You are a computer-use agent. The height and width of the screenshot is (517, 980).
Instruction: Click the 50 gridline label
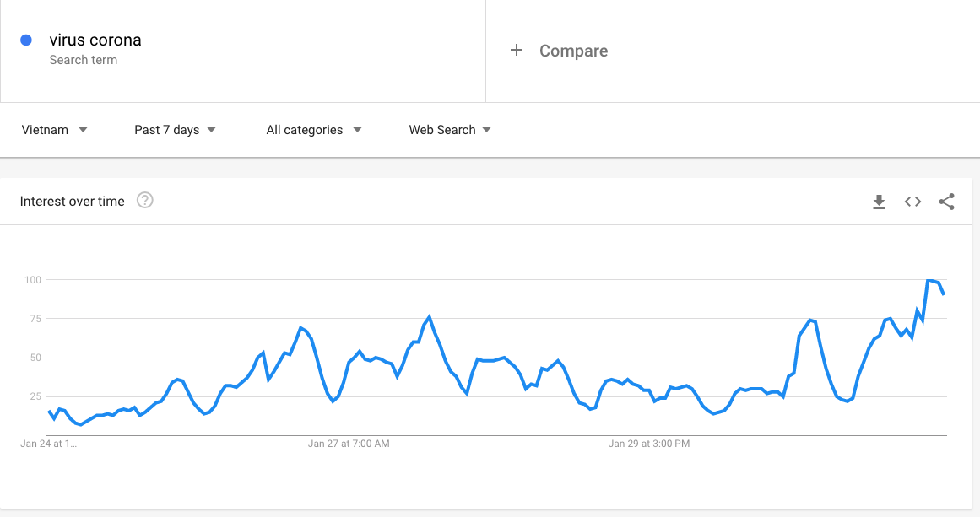point(35,358)
